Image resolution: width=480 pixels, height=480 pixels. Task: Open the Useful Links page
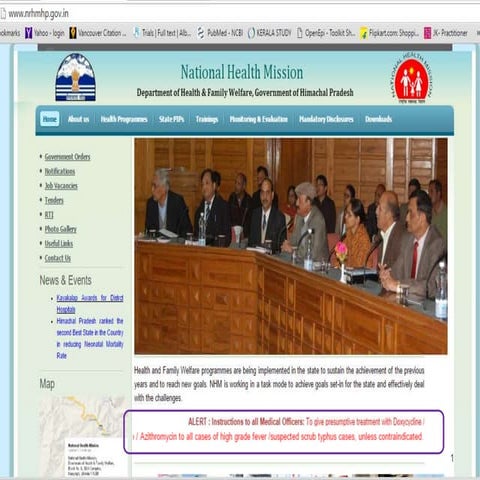tap(59, 243)
